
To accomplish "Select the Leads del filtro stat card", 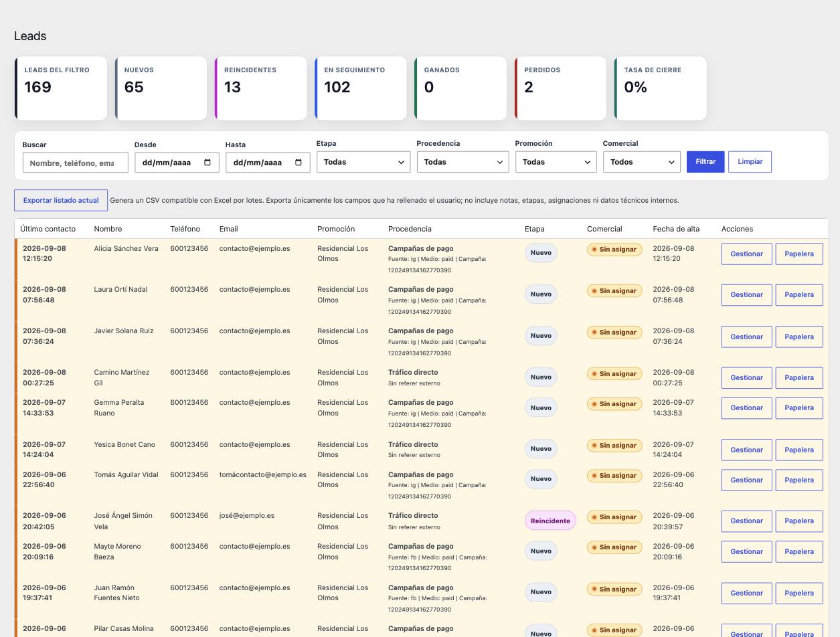I will pyautogui.click(x=61, y=88).
